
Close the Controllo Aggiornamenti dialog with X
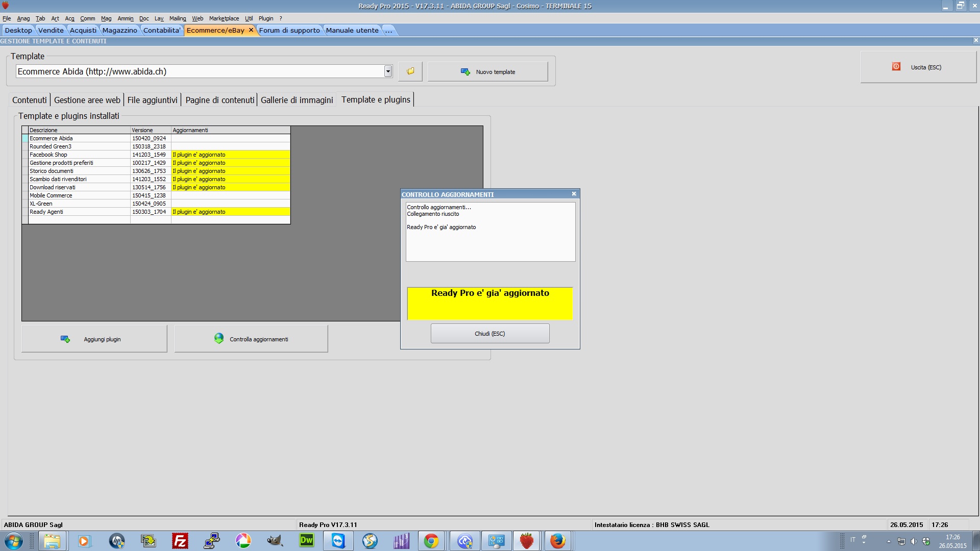click(574, 194)
